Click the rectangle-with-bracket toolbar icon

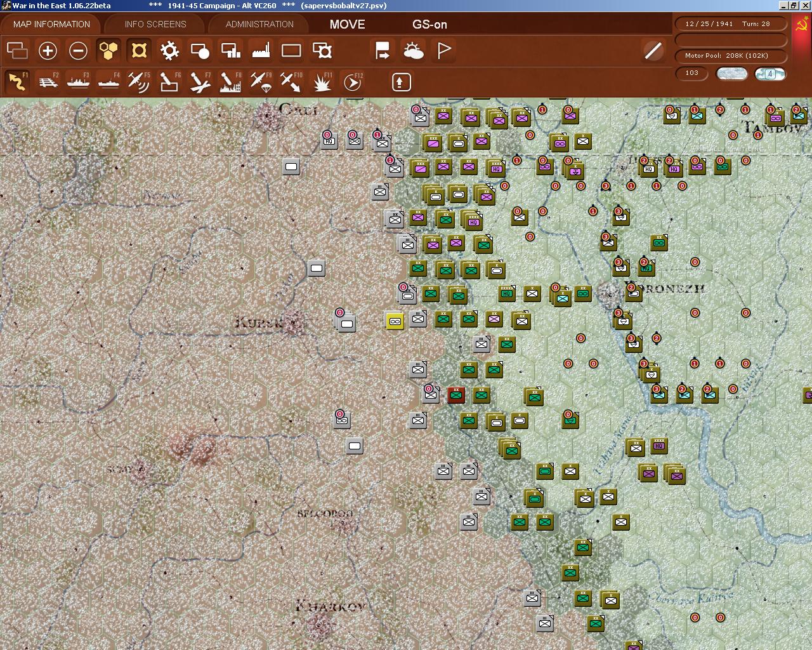pos(322,50)
